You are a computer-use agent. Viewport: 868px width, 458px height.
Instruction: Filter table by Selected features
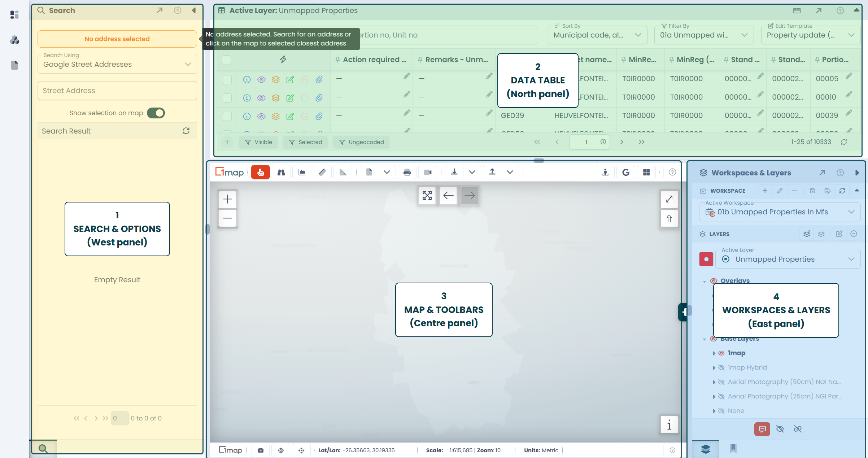tap(305, 142)
